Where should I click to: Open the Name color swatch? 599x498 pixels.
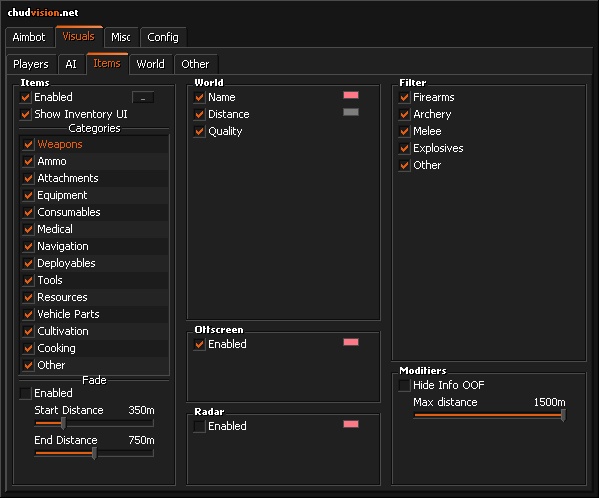pyautogui.click(x=351, y=95)
